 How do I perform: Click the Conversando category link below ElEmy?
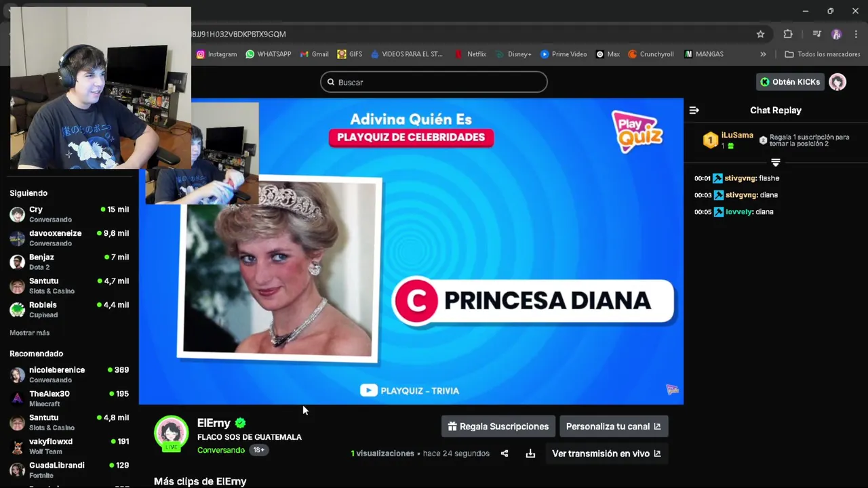221,450
